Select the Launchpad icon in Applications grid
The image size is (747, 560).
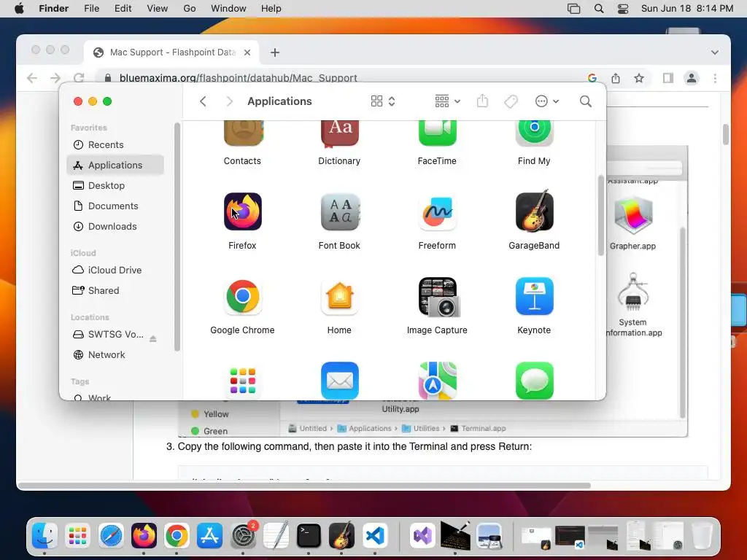coord(242,381)
